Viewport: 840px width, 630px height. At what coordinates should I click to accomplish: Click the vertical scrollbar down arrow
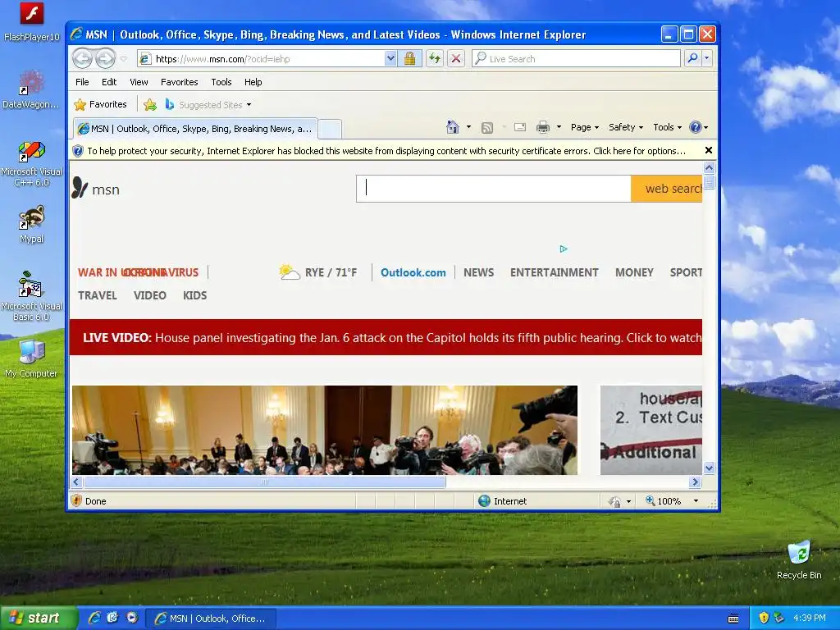tap(709, 468)
